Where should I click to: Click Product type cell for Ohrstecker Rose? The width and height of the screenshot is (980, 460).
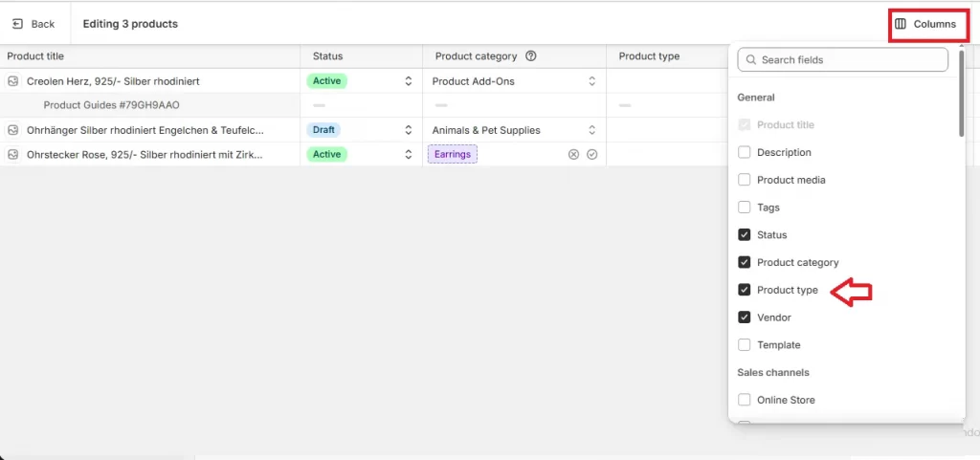click(x=667, y=154)
